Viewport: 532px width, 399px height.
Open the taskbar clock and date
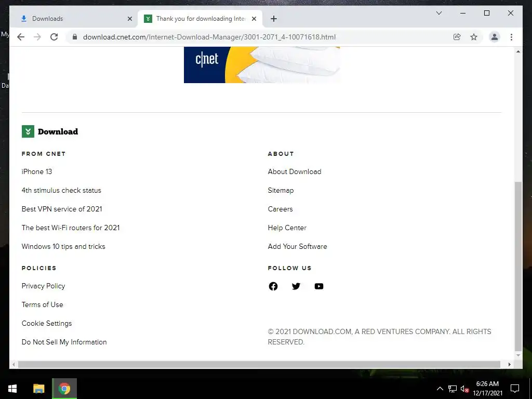[487, 389]
